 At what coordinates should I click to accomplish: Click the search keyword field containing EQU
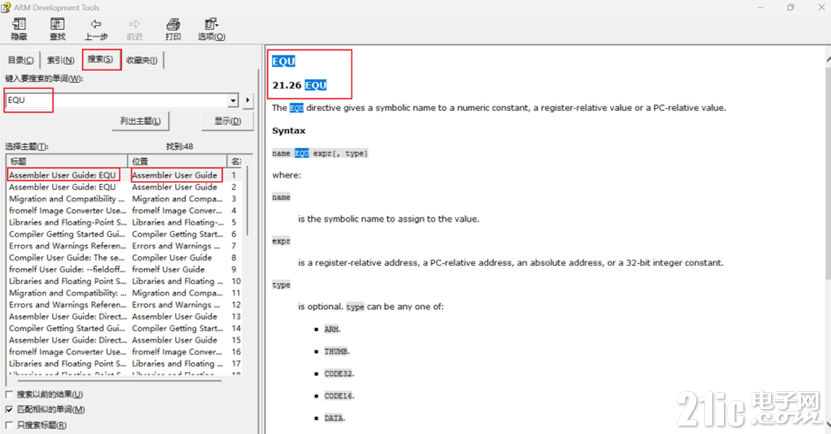click(117, 100)
